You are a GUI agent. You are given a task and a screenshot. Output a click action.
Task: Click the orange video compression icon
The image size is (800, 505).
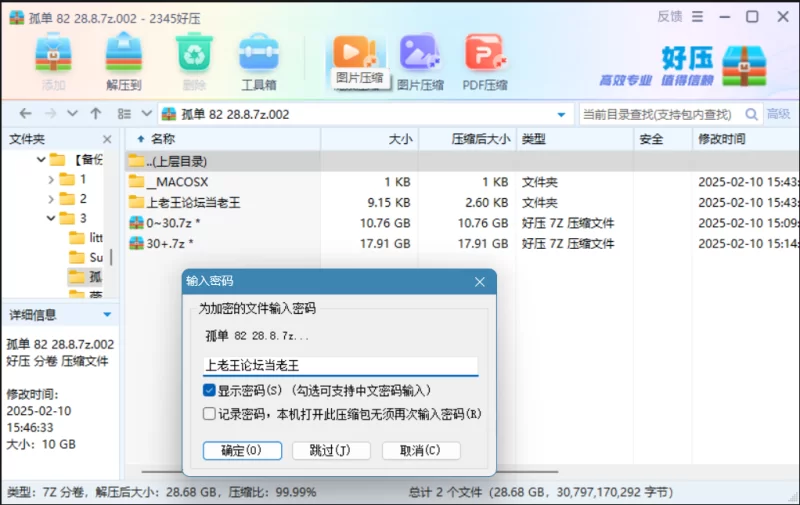click(354, 52)
